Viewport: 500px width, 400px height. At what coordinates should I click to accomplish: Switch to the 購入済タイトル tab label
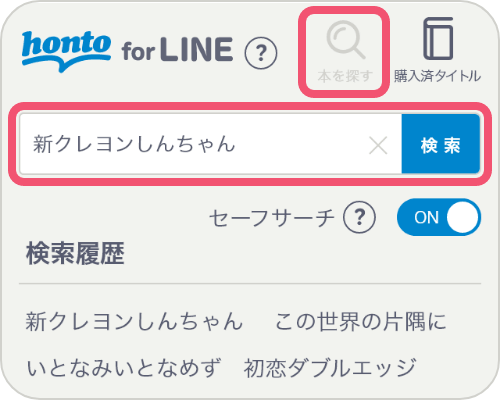[x=438, y=76]
